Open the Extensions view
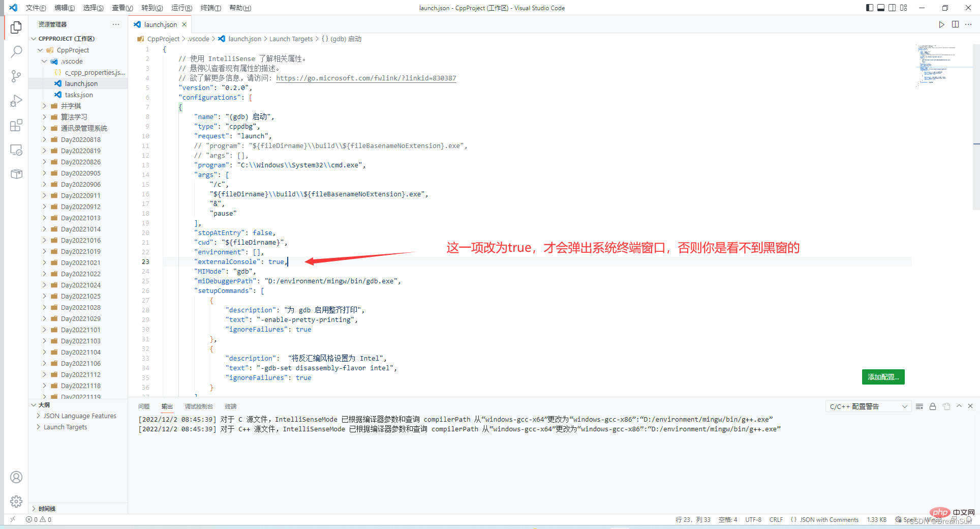 tap(16, 125)
